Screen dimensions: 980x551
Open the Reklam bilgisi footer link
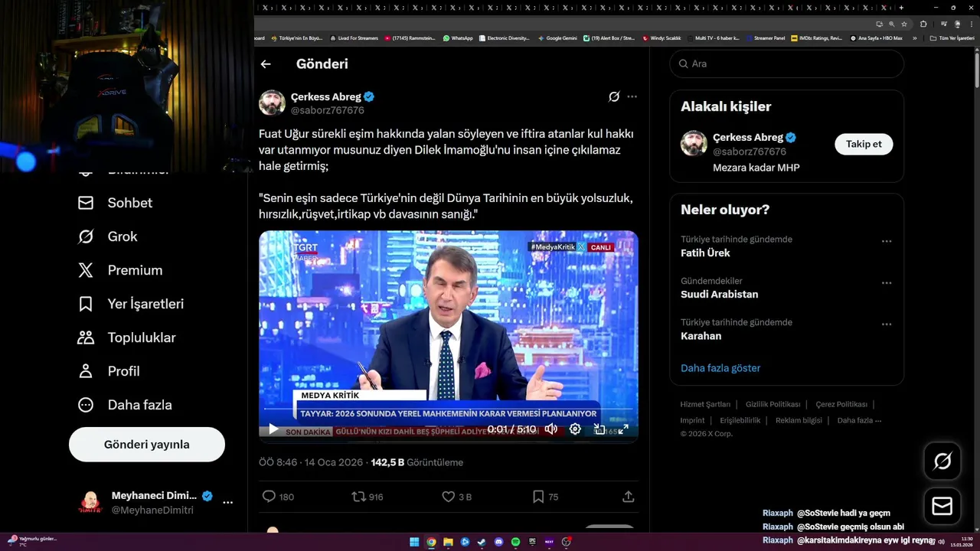[x=799, y=420]
